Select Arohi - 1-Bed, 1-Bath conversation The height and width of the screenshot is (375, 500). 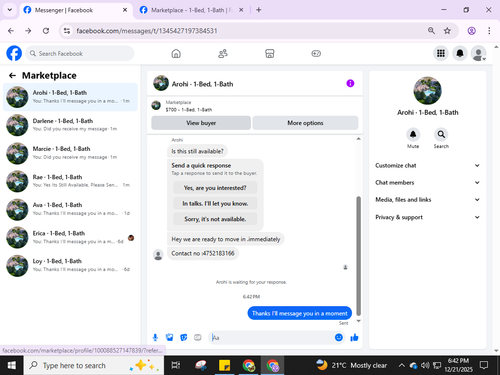click(x=70, y=97)
